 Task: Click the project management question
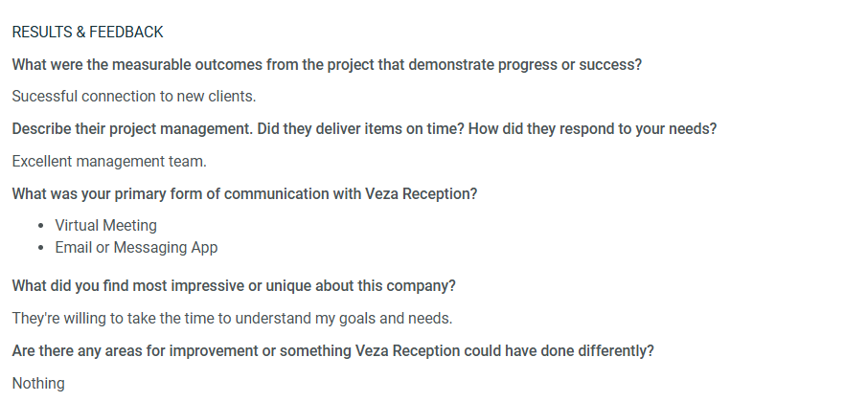tap(364, 129)
